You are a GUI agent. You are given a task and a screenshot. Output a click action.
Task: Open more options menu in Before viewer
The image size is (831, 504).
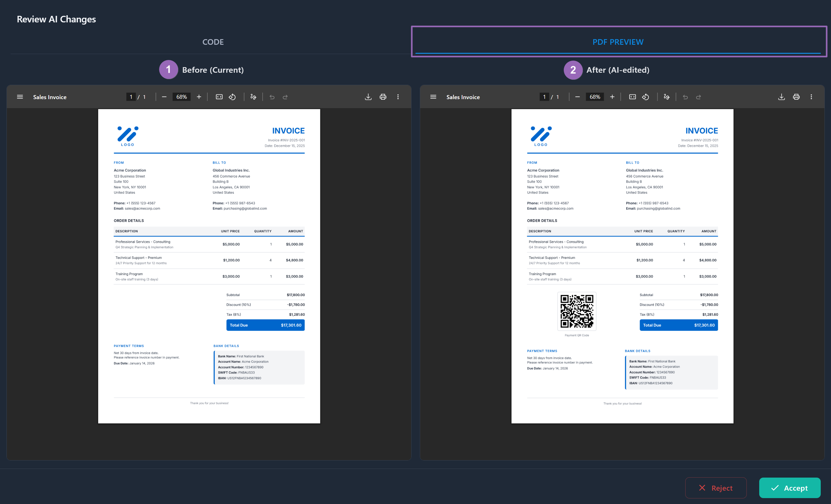click(x=398, y=97)
